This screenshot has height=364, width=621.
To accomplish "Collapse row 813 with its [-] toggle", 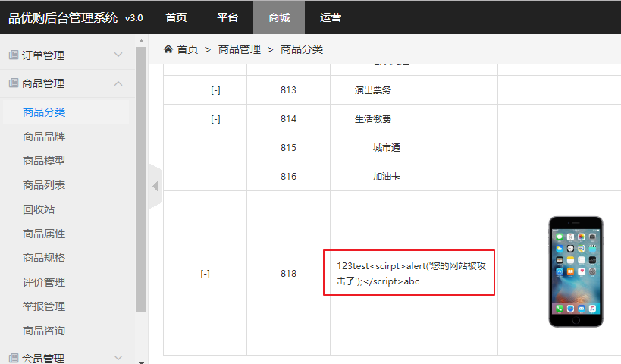I will tap(215, 90).
